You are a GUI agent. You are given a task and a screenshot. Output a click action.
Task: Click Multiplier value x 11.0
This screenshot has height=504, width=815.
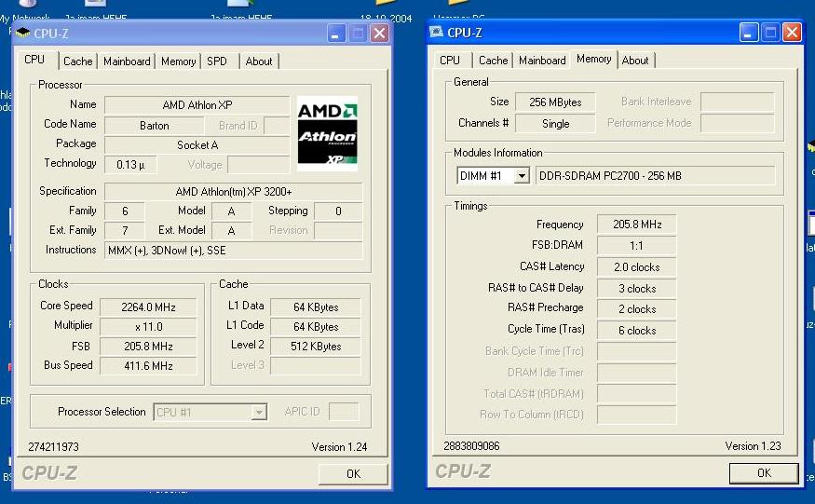pos(148,327)
